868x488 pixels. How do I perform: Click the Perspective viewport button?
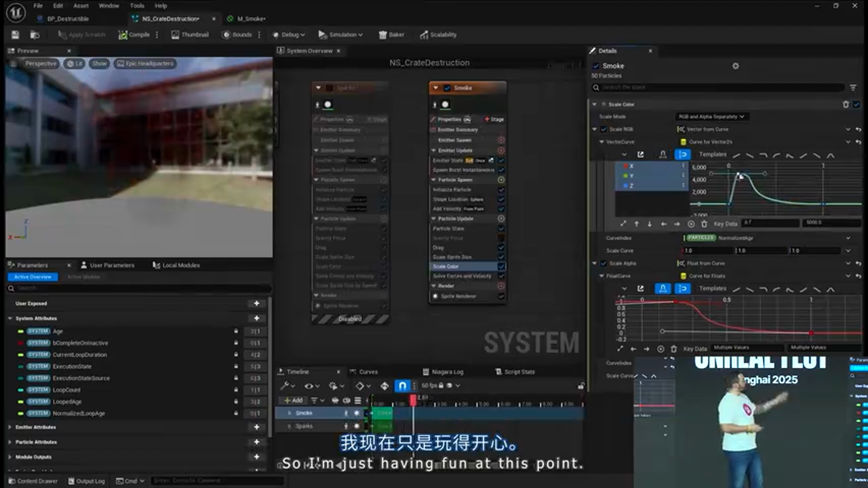(x=41, y=63)
